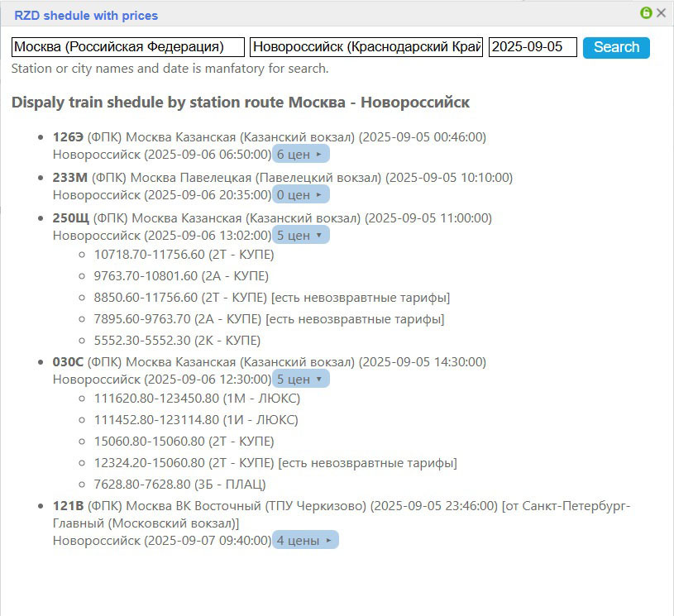Screen dimensions: 674x616
Task: Click the hint Station or city names text
Action: [x=170, y=69]
